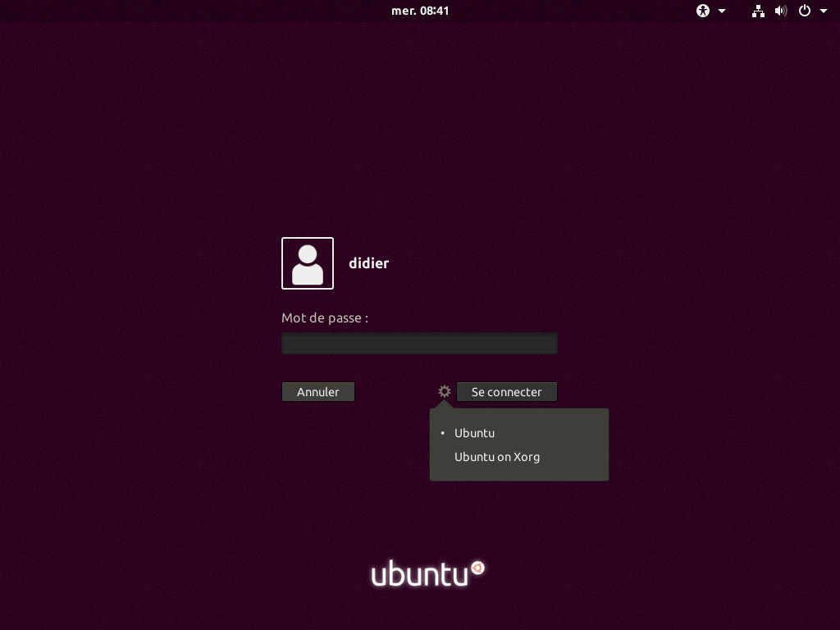Open the accessibility menu icon
Screen dimensions: 840x630
[x=702, y=11]
